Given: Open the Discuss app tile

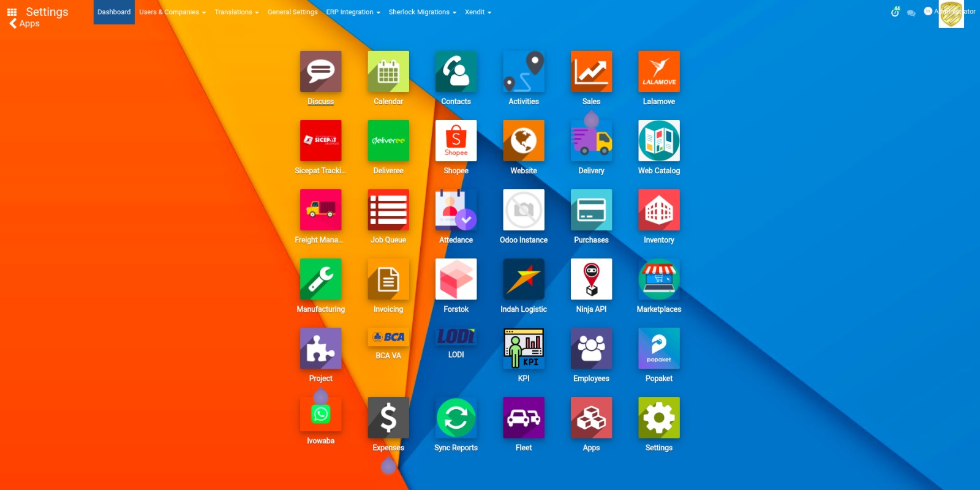Looking at the screenshot, I should pos(320,72).
